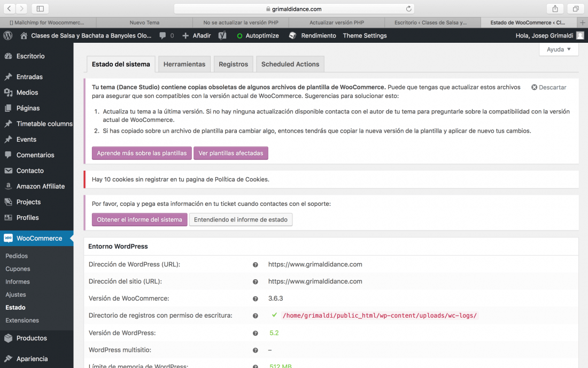588x368 pixels.
Task: Open the user avatar in admin bar
Action: tap(580, 36)
